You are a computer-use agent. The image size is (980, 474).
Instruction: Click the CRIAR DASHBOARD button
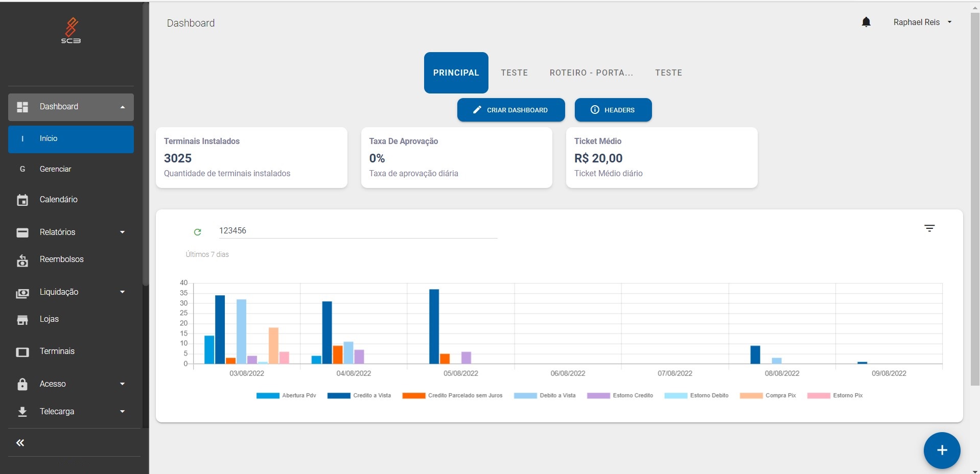tap(511, 110)
